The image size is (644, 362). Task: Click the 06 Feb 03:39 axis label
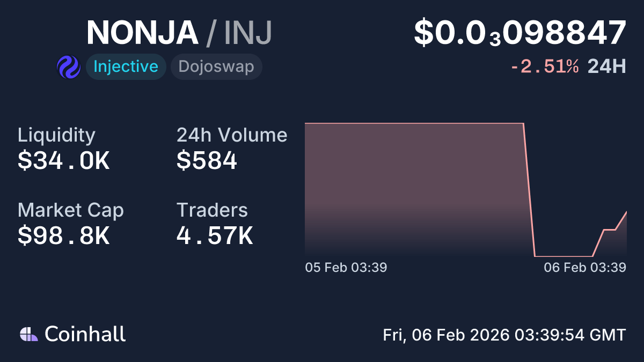[585, 267]
